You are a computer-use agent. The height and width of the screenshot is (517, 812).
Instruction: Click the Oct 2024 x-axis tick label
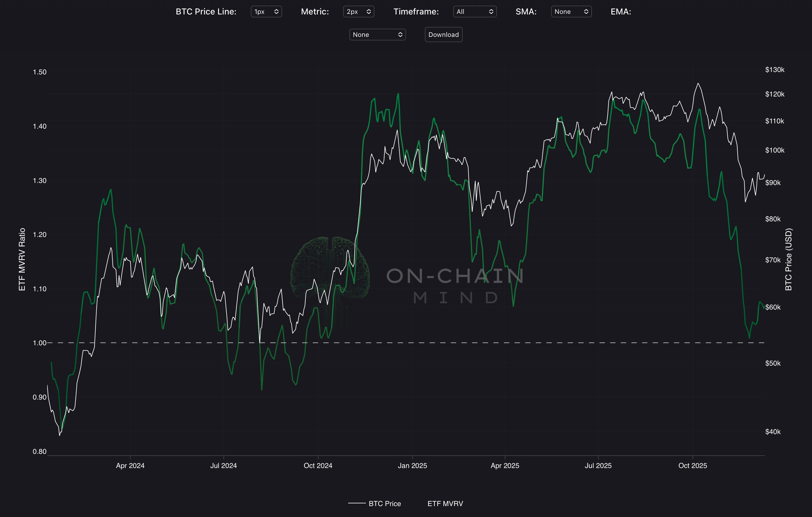318,465
